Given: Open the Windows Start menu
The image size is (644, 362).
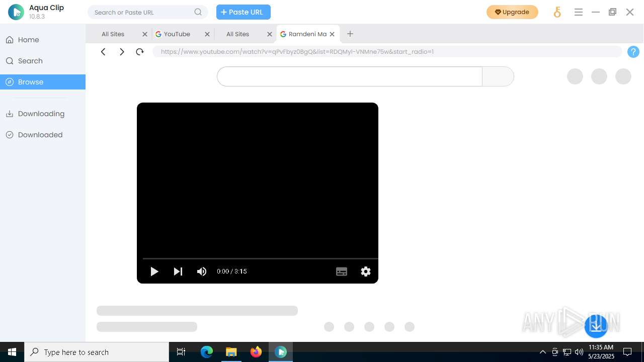Looking at the screenshot, I should pos(12,352).
